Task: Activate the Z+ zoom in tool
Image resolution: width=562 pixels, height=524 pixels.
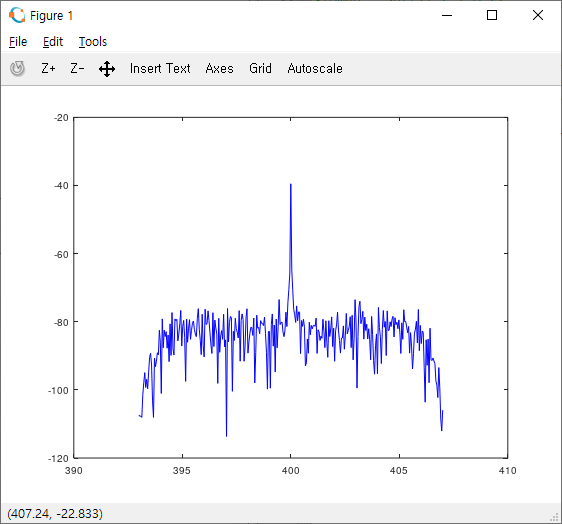Action: [x=48, y=68]
